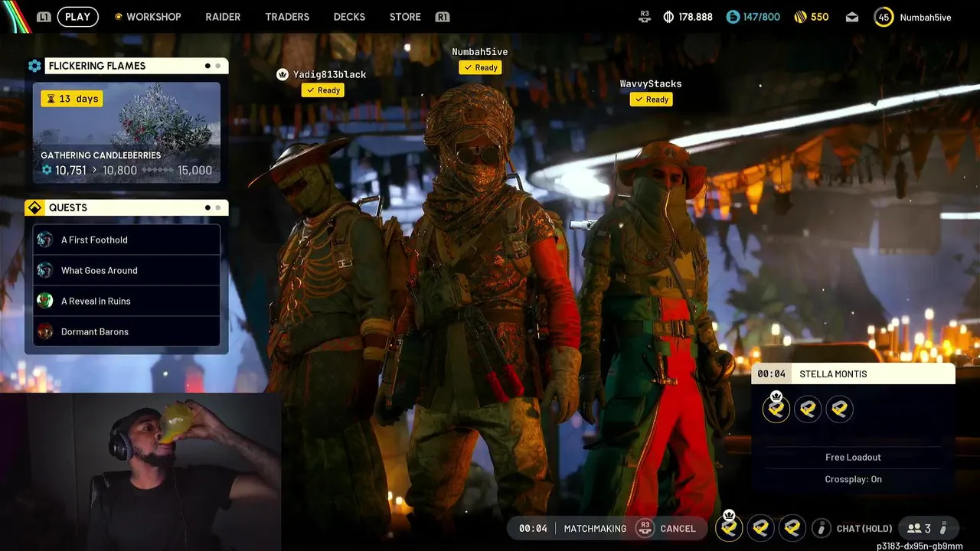Click the Dormant Barons quest portrait icon

click(45, 331)
